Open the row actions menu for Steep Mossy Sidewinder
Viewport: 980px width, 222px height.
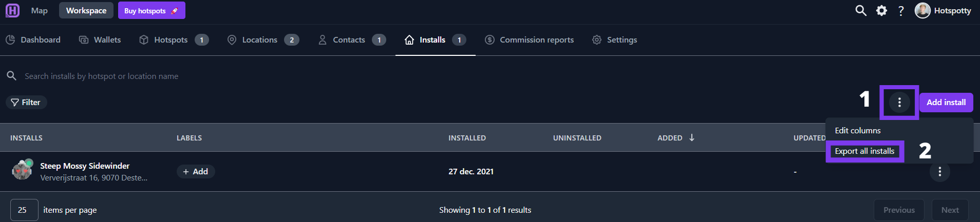tap(940, 172)
